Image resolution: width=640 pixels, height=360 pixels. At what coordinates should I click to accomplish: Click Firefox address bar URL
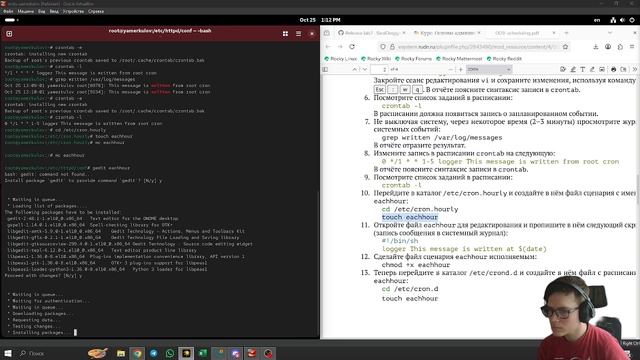pos(477,47)
